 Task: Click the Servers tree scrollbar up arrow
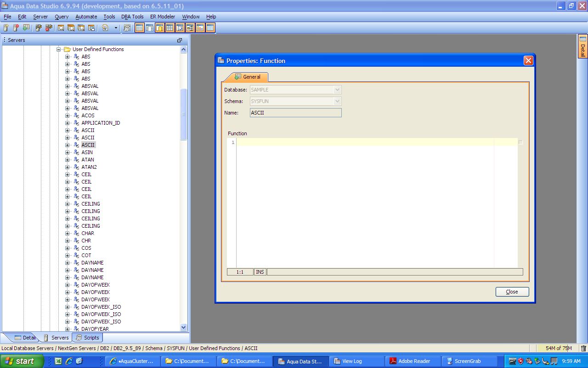[x=184, y=49]
